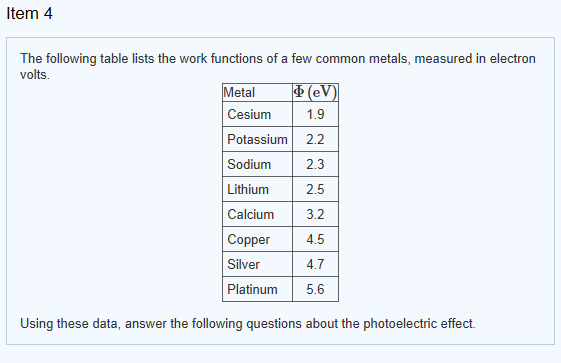Click the sentence about photoelectric effect questions

coord(248,324)
